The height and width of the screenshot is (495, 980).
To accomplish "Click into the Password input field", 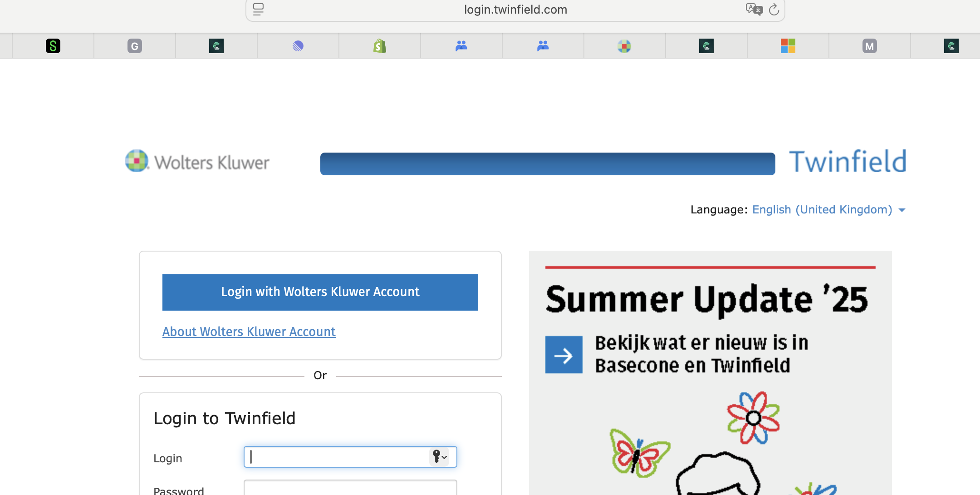I will coord(349,488).
